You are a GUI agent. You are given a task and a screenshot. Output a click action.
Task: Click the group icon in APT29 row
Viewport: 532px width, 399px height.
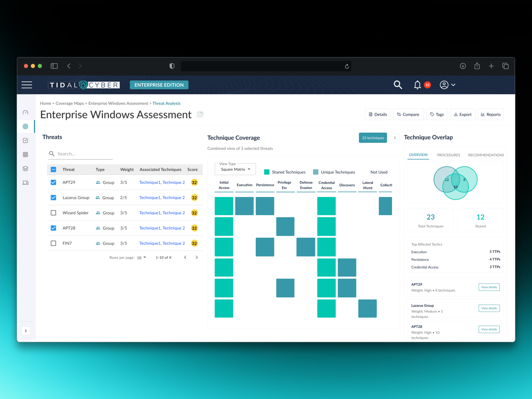98,182
